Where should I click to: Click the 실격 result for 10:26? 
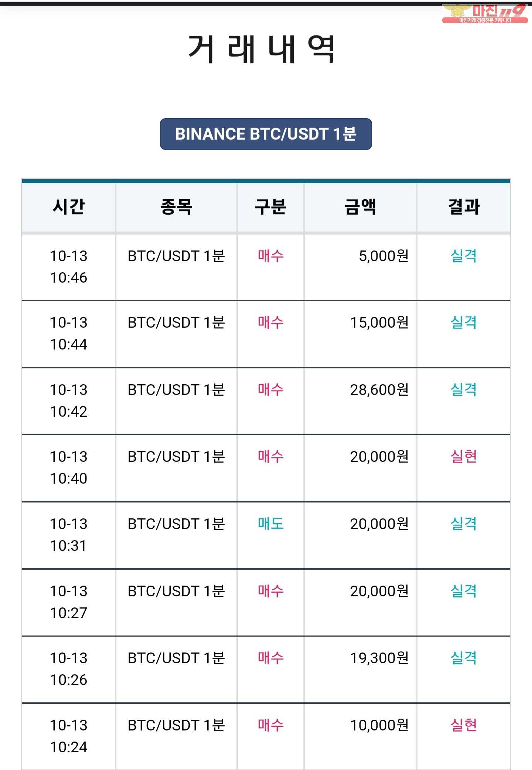(464, 658)
